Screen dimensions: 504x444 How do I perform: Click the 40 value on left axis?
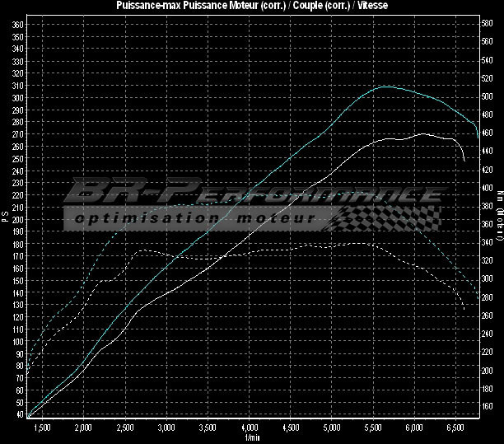19,414
